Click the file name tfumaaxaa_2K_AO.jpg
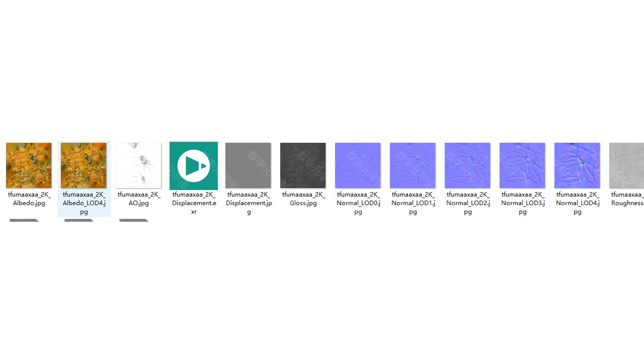Viewport: 644px width, 362px height. coord(139,199)
